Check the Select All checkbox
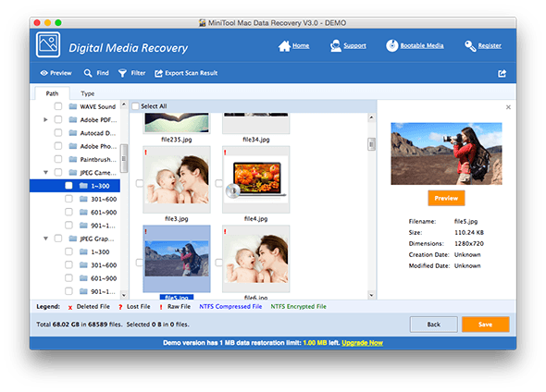546x392 pixels. (135, 106)
